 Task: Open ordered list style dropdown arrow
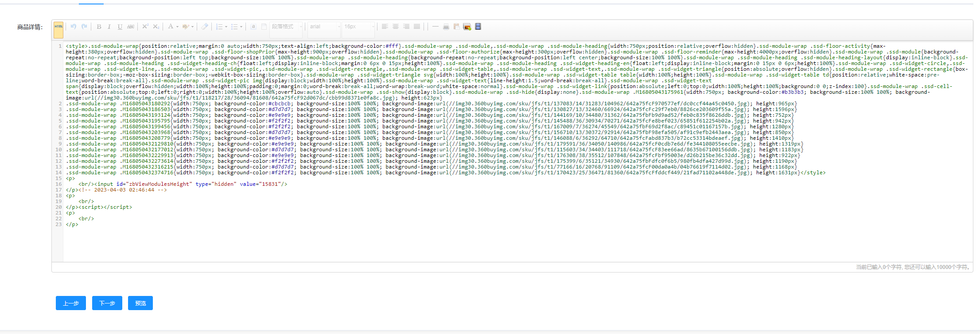click(226, 27)
